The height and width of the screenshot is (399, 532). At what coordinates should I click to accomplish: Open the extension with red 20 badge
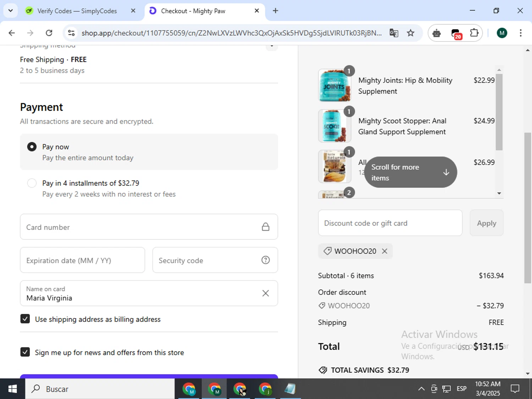(456, 34)
